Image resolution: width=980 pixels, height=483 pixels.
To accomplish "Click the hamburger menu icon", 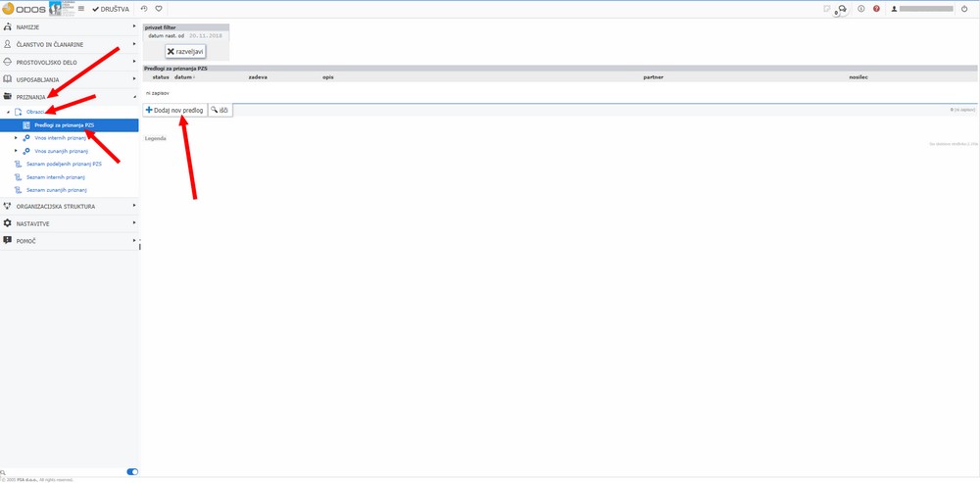I will coord(81,9).
